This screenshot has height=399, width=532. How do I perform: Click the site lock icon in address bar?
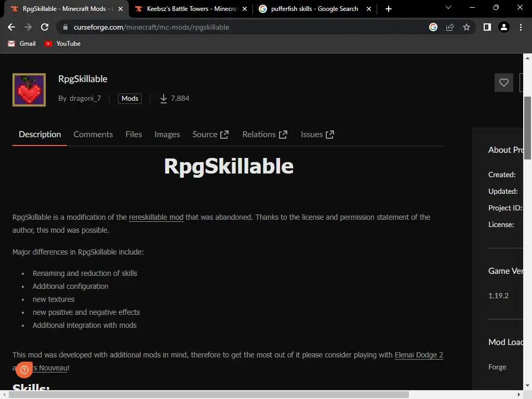coord(65,27)
